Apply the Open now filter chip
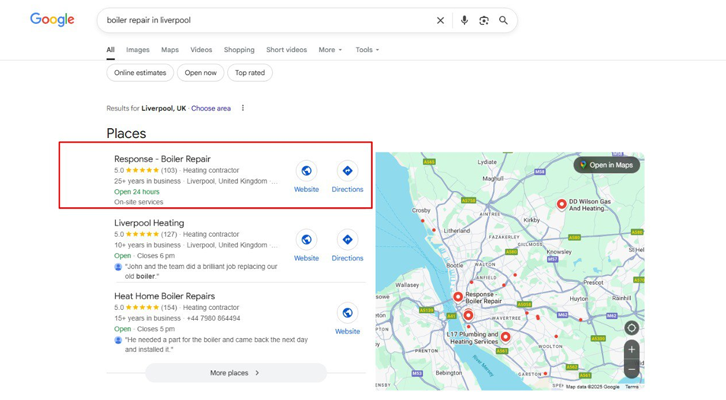This screenshot has height=400, width=726. pos(200,73)
